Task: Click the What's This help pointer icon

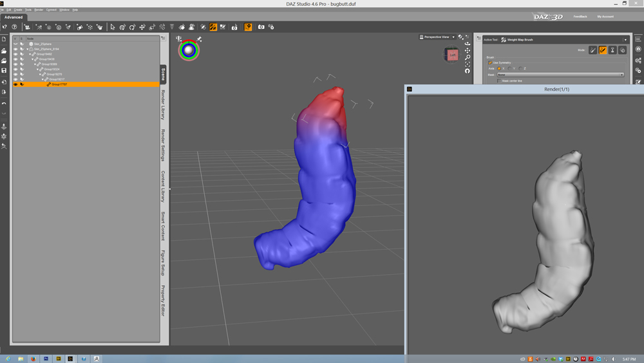Action: pos(5,27)
